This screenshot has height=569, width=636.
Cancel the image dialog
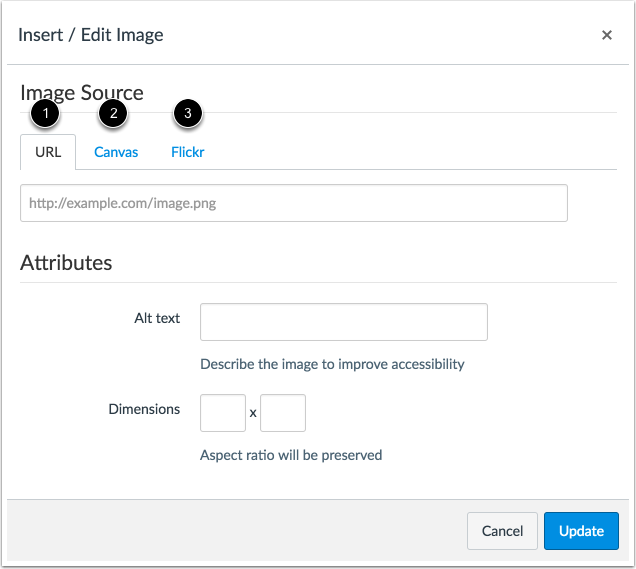tap(502, 531)
